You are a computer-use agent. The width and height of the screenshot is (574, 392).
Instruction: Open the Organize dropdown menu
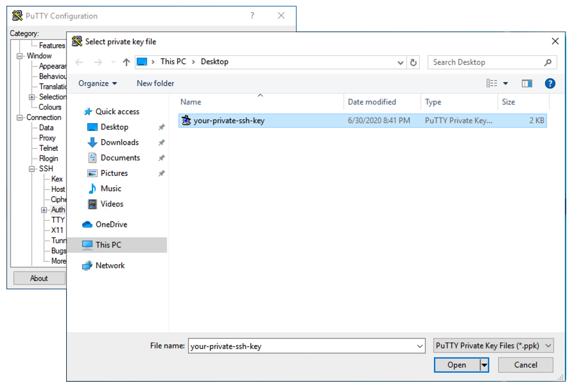pos(98,83)
